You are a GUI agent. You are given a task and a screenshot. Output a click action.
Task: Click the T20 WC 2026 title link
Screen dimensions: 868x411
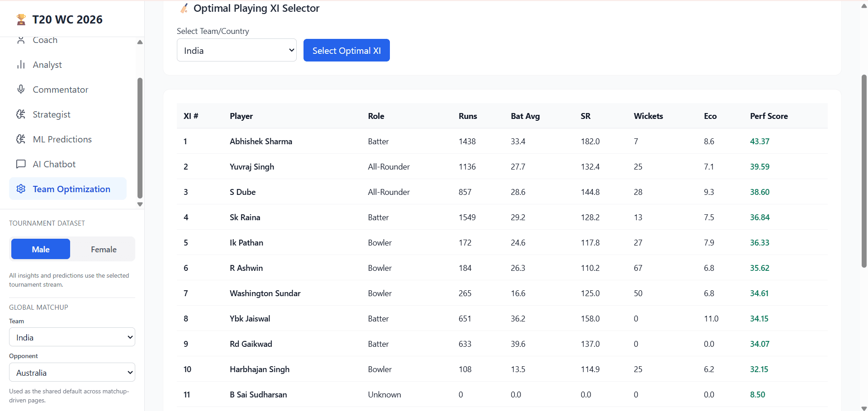click(67, 19)
